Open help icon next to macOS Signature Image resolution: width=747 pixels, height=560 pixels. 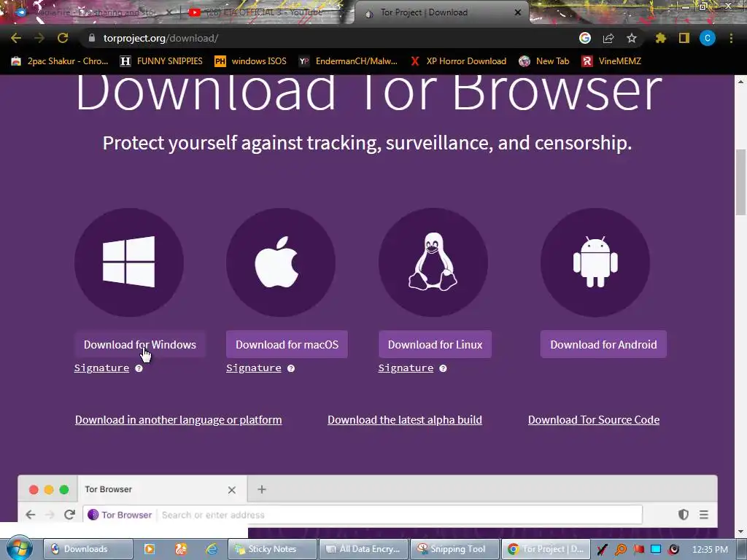(290, 368)
